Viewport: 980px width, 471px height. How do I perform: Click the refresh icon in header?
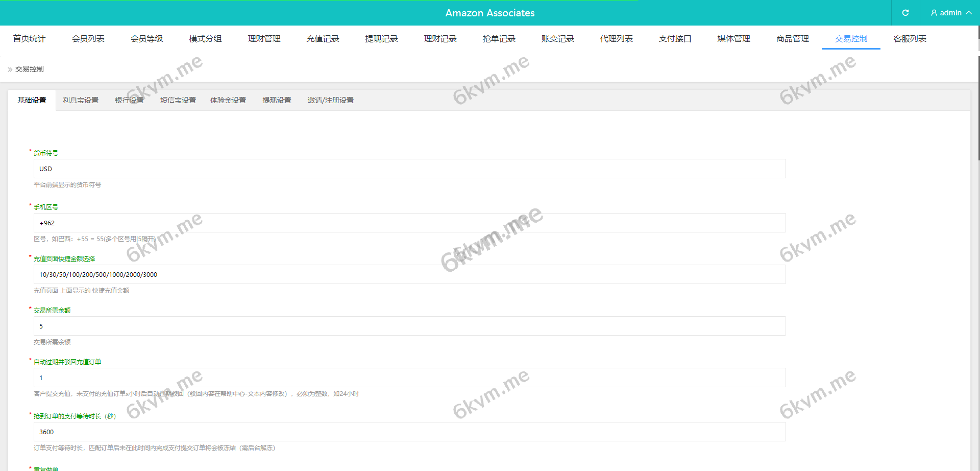pyautogui.click(x=905, y=13)
